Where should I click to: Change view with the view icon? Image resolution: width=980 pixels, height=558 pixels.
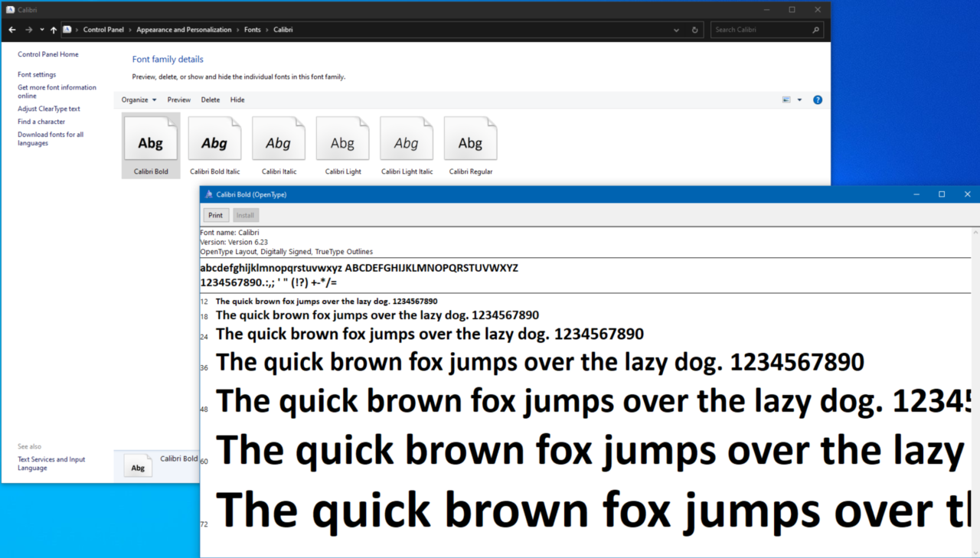tap(786, 100)
